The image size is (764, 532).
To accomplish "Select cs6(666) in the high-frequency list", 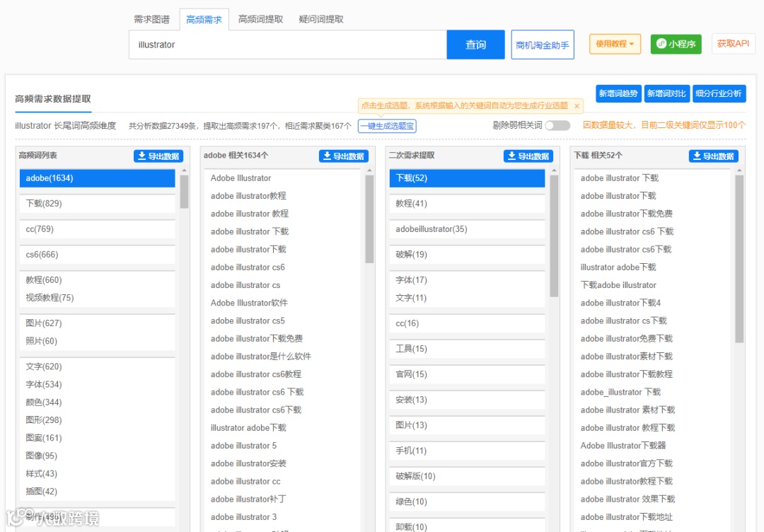I will coord(98,254).
